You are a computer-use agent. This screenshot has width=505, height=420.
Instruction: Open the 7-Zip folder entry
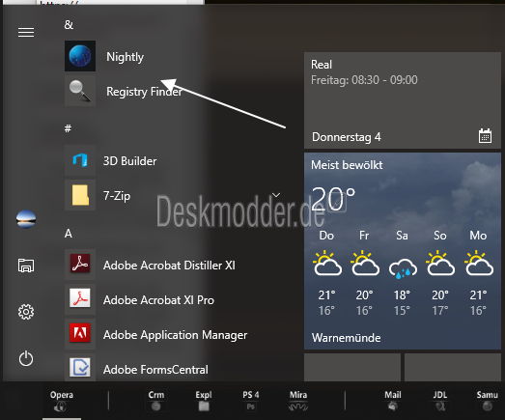point(174,195)
